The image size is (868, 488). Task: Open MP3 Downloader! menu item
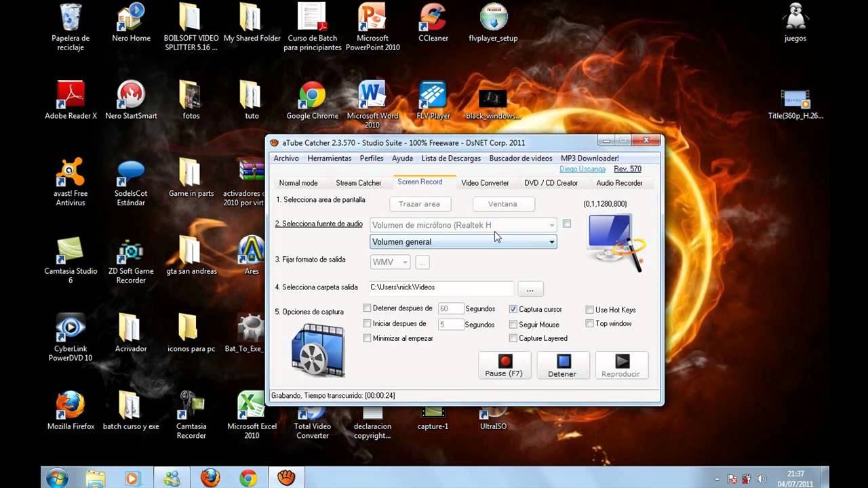click(x=589, y=158)
